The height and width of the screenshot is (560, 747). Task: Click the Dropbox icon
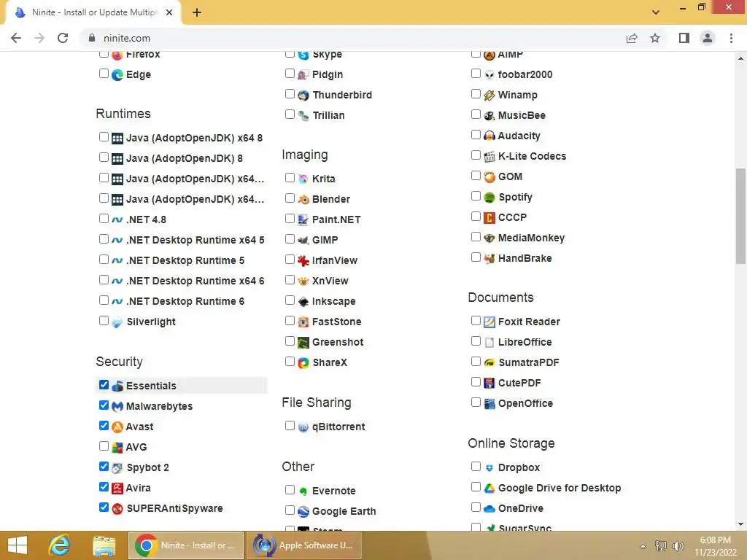489,468
